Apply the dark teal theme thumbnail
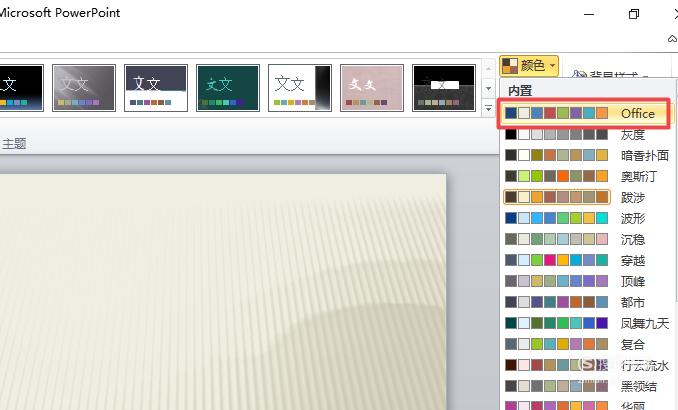 coord(228,88)
